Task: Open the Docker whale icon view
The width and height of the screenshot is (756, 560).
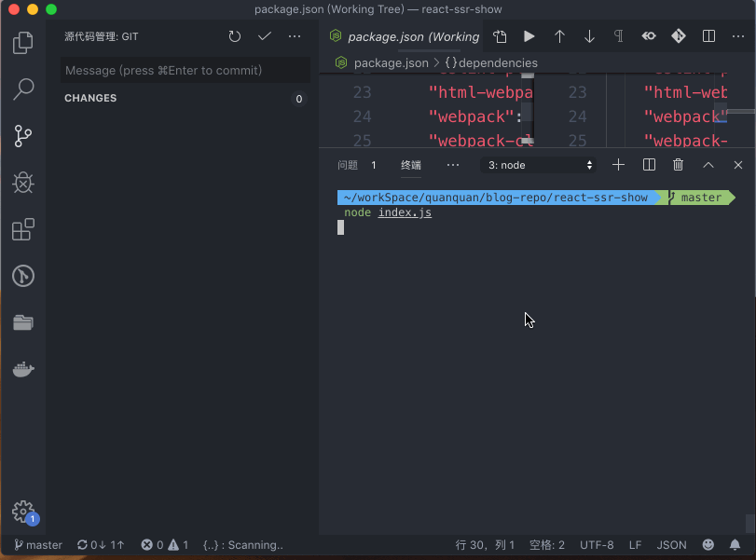Action: [22, 369]
